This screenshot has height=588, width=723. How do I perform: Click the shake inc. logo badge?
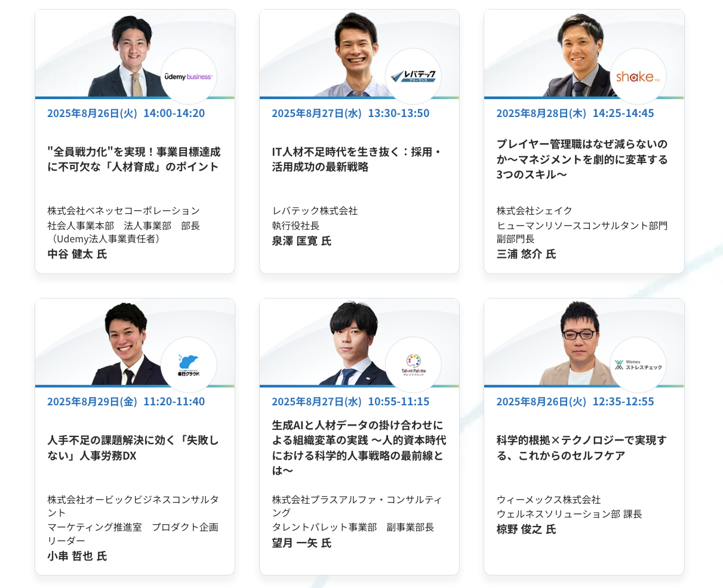pos(638,76)
